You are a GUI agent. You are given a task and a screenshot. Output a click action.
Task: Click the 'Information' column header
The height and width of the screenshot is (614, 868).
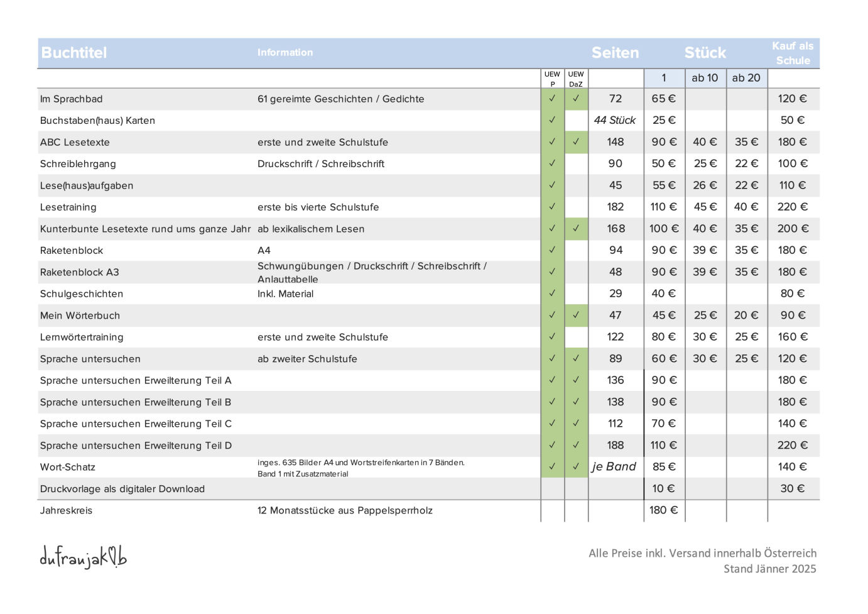285,53
